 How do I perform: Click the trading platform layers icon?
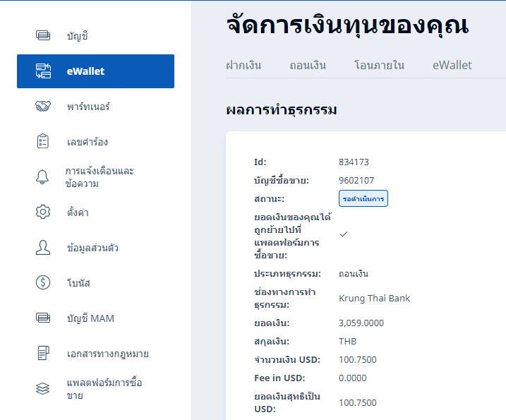[43, 388]
